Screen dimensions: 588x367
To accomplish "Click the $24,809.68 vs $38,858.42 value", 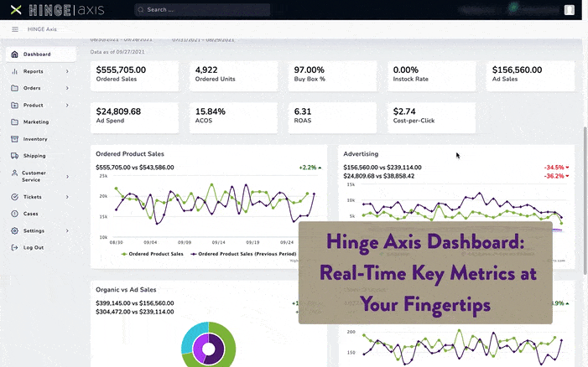I will (379, 176).
